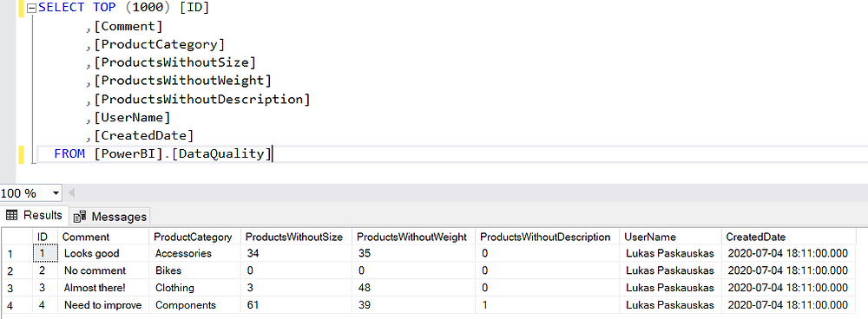Click the 'No comment' cell
This screenshot has height=319, width=868.
coord(103,271)
